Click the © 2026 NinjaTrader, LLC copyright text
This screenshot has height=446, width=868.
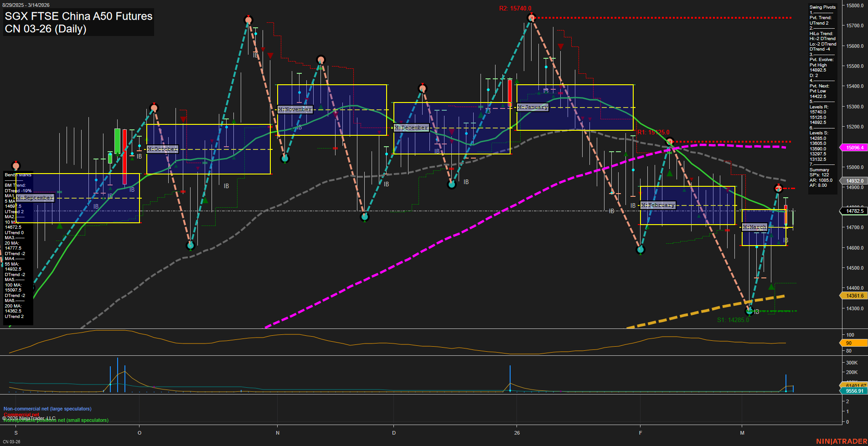pos(29,418)
